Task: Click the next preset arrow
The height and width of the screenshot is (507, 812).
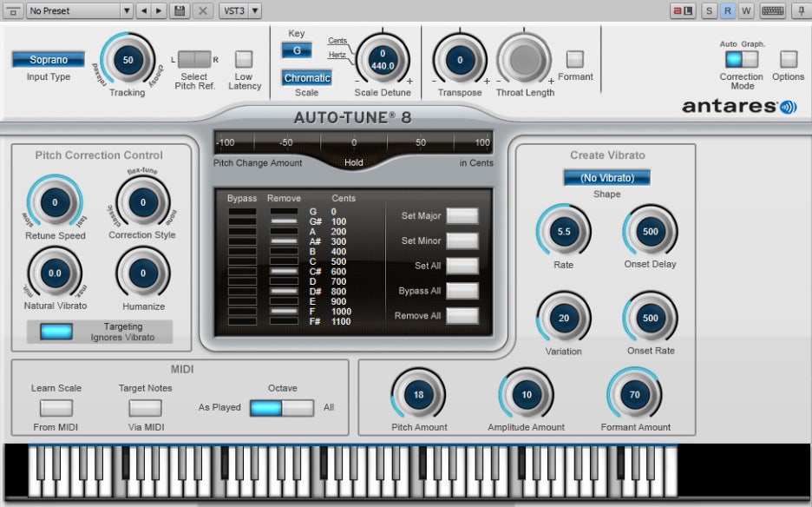Action: click(x=158, y=10)
